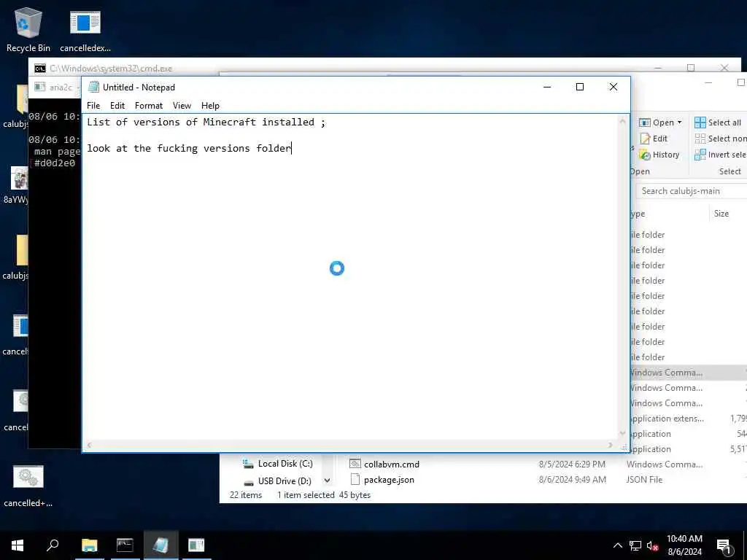Select the cancelledex... desktop icon
The width and height of the screenshot is (747, 560).
tap(85, 29)
